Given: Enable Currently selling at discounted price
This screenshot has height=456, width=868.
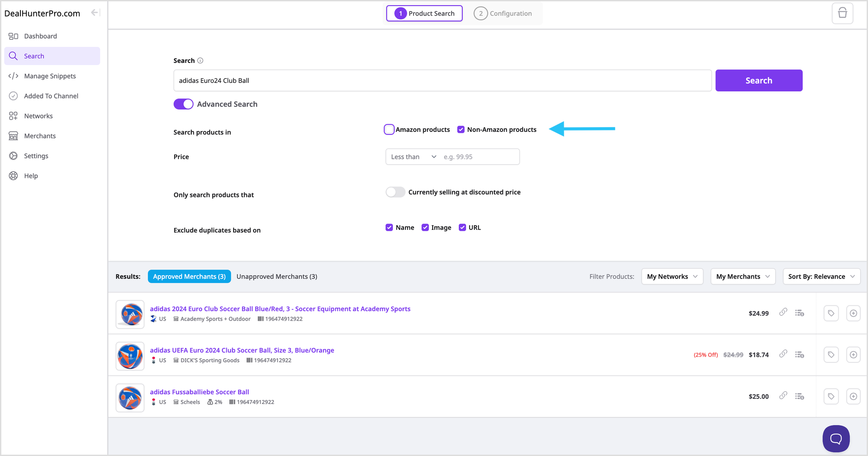Looking at the screenshot, I should (395, 192).
